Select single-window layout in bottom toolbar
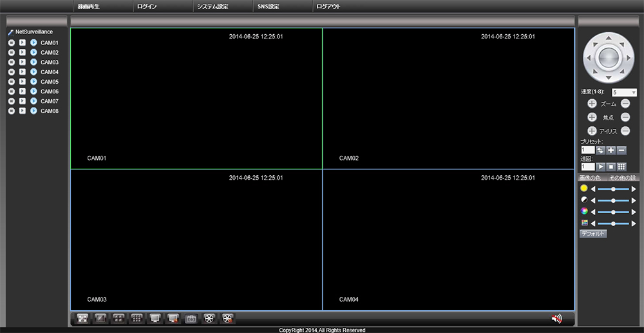This screenshot has height=333, width=644. pos(100,318)
